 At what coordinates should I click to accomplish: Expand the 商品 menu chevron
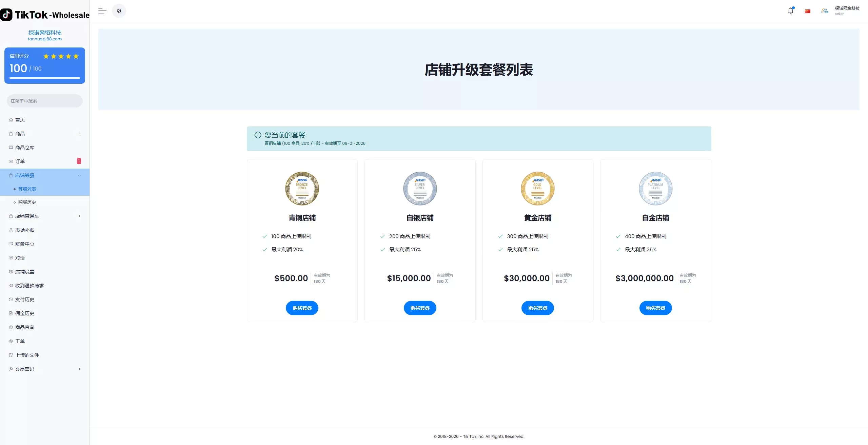pos(79,134)
